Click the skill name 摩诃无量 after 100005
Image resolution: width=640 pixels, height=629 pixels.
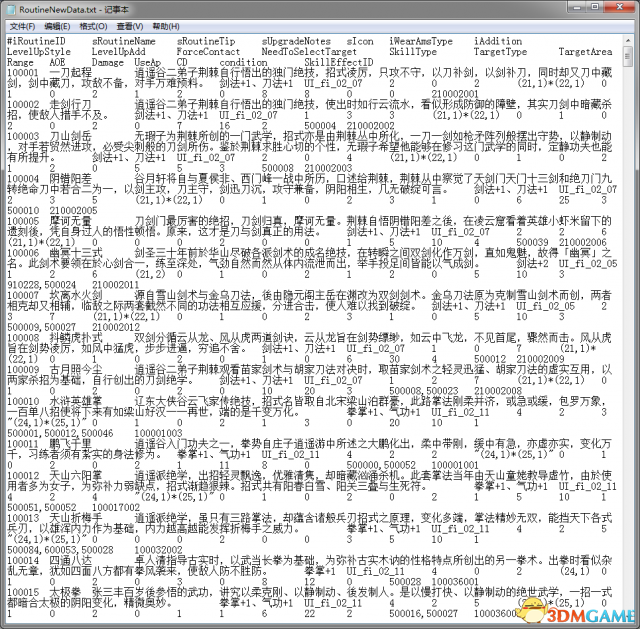click(71, 222)
